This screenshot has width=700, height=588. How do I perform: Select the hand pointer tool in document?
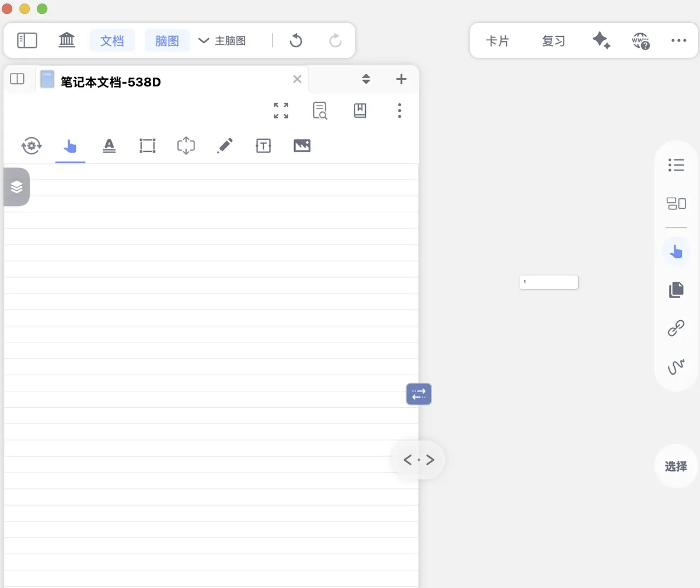click(x=70, y=145)
